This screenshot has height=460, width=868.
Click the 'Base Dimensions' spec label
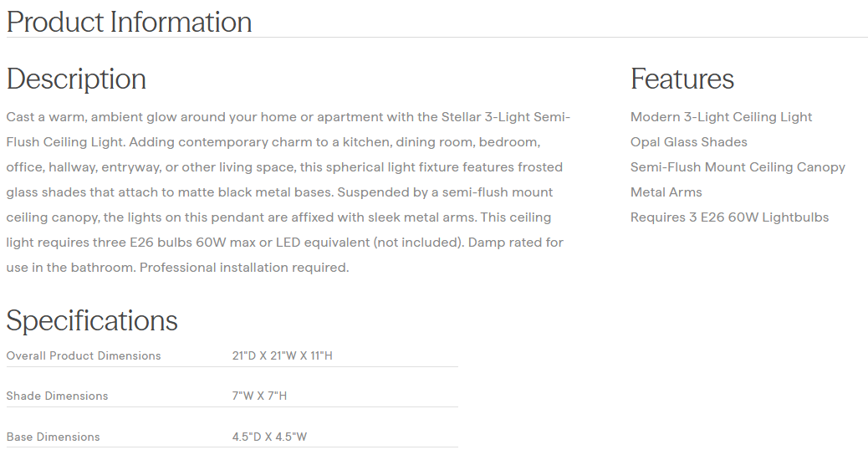click(x=53, y=437)
